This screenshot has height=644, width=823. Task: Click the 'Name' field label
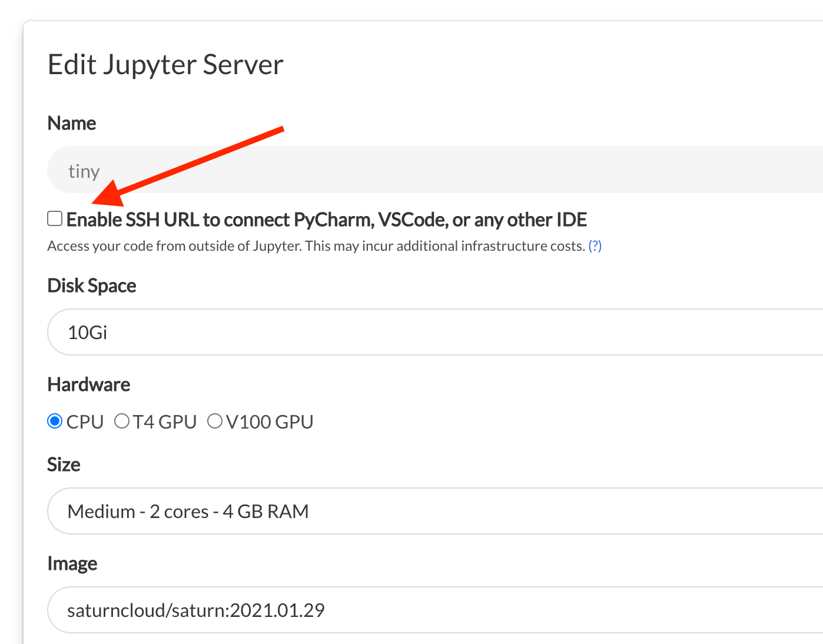(72, 123)
